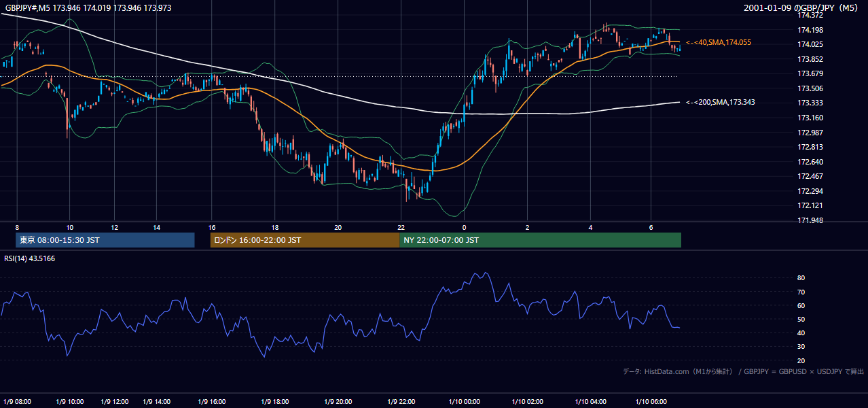Click the 173.160 price axis value
The height and width of the screenshot is (408, 868).
(811, 118)
